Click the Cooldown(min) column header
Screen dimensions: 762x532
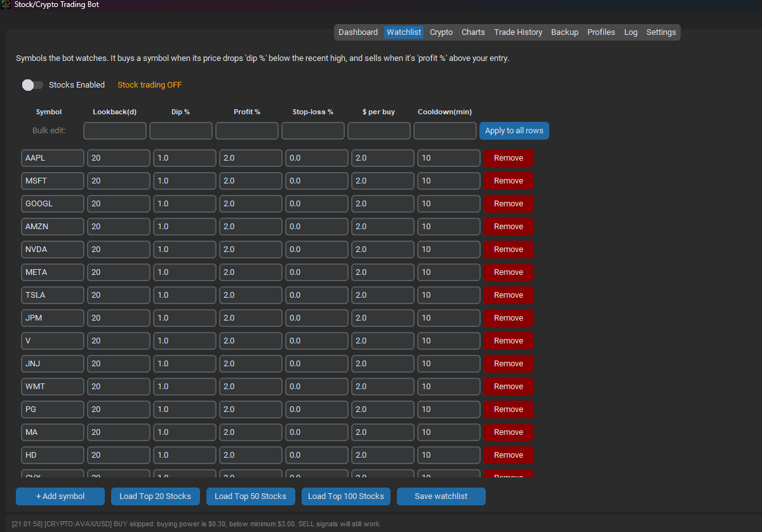pyautogui.click(x=444, y=112)
